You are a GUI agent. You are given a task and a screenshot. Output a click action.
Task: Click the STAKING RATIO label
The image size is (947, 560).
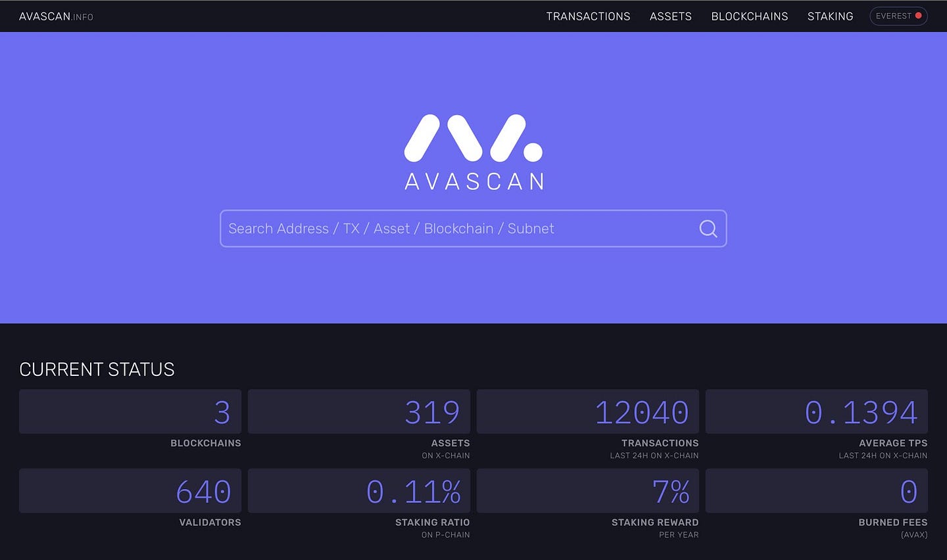[433, 523]
